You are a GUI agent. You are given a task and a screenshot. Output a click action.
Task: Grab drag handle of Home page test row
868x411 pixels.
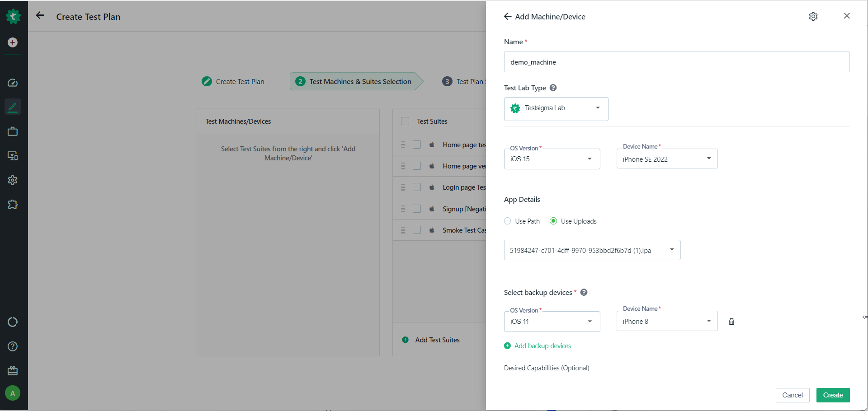click(403, 145)
